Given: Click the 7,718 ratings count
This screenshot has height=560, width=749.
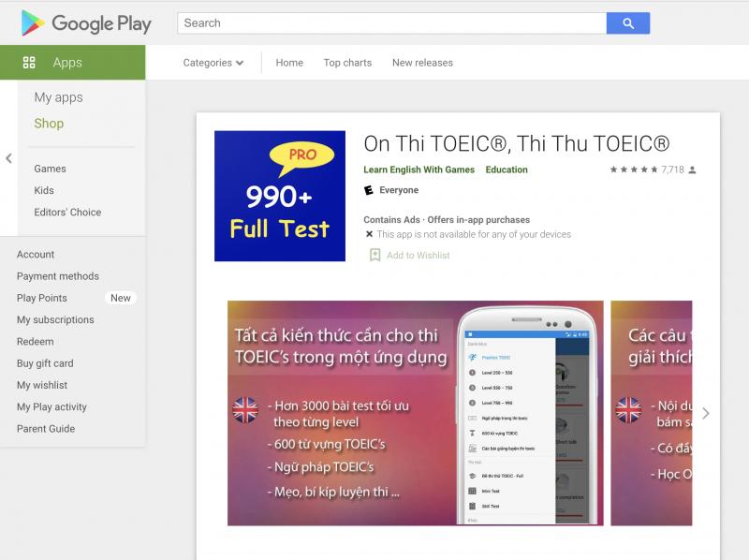Looking at the screenshot, I should pos(672,169).
